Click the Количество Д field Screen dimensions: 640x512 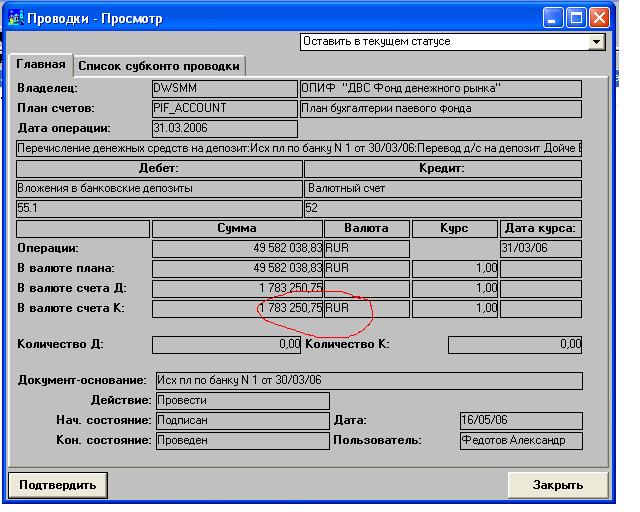click(x=226, y=345)
